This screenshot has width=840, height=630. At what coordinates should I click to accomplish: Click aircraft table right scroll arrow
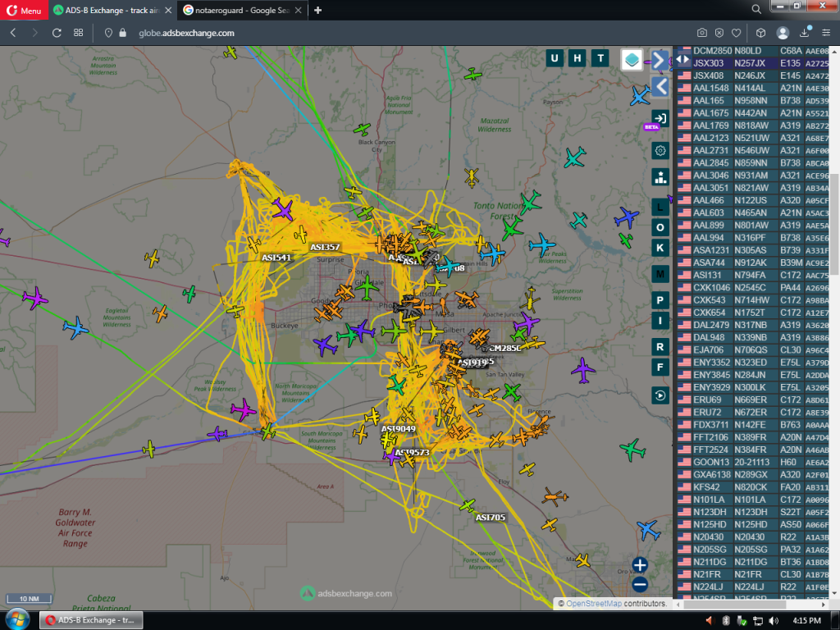[x=824, y=605]
